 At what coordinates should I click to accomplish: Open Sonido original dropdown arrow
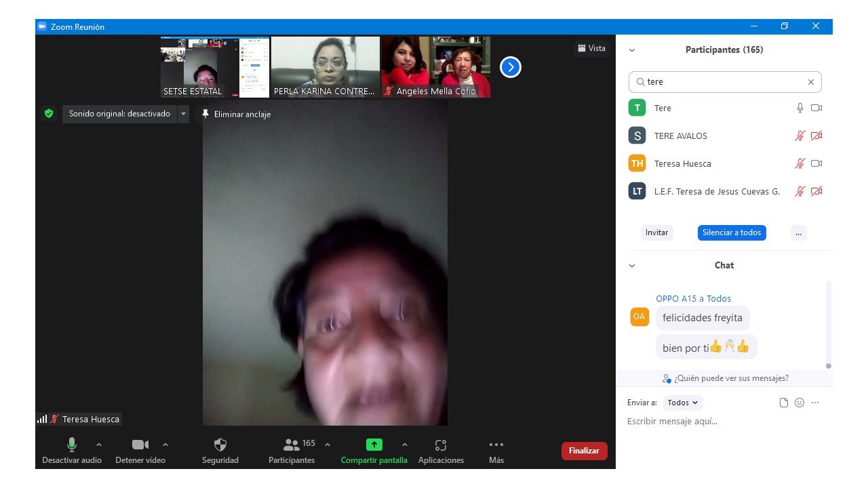tap(183, 114)
